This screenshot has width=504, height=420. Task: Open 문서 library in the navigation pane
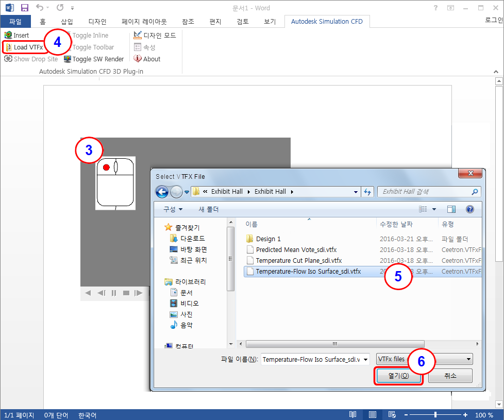tap(181, 293)
